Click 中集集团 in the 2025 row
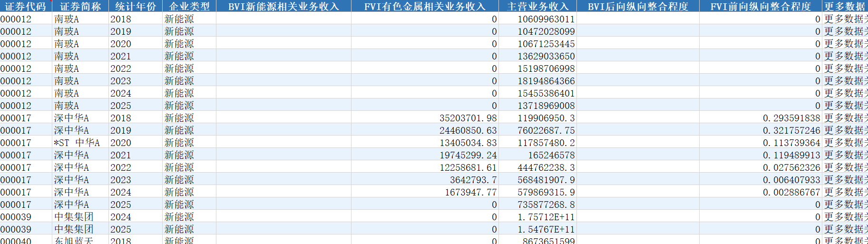This screenshot has height=244, width=868. [80, 229]
